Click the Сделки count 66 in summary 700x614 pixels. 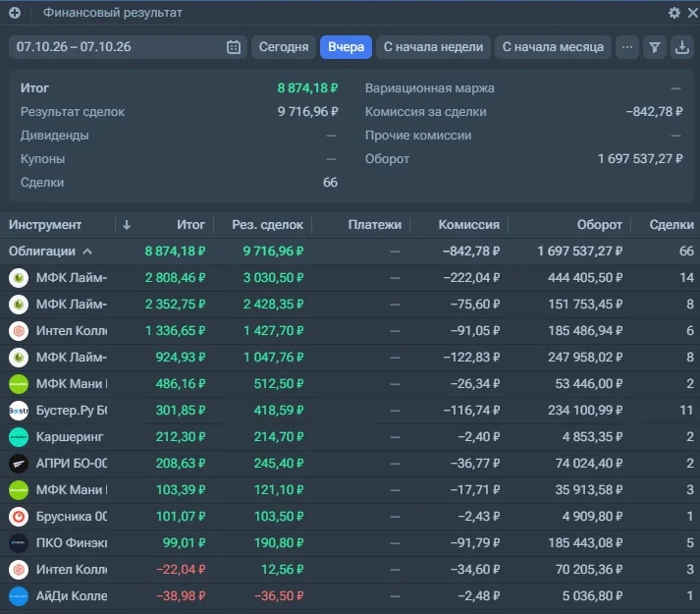click(x=330, y=183)
